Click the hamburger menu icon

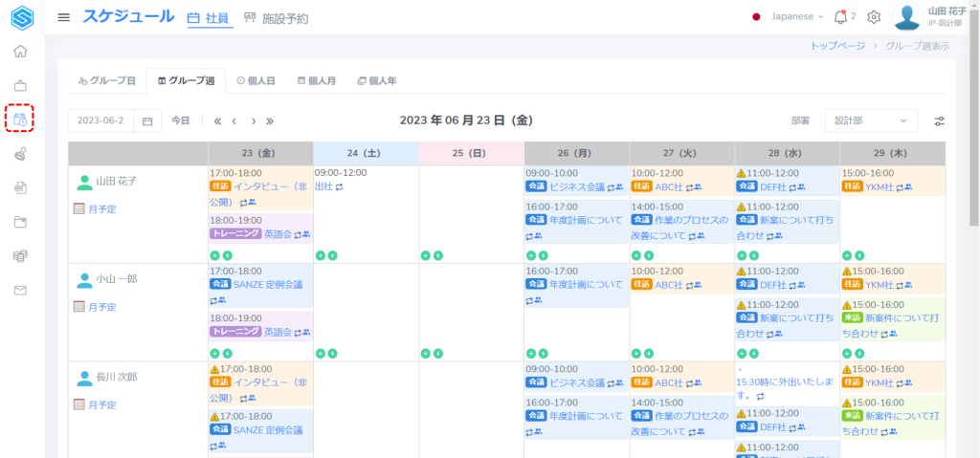(x=64, y=17)
